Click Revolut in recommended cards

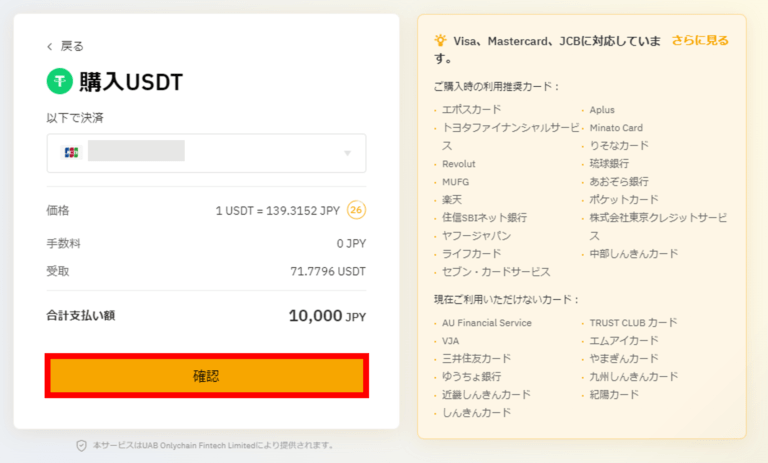(x=458, y=164)
